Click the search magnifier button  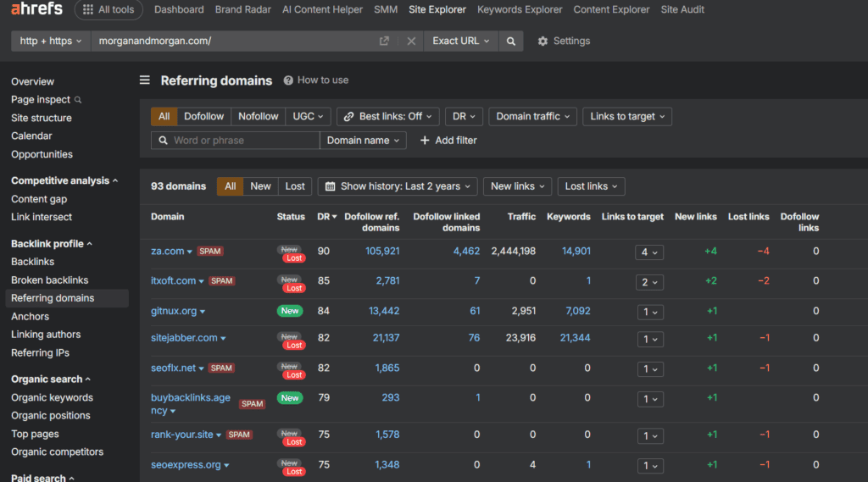[x=511, y=41]
